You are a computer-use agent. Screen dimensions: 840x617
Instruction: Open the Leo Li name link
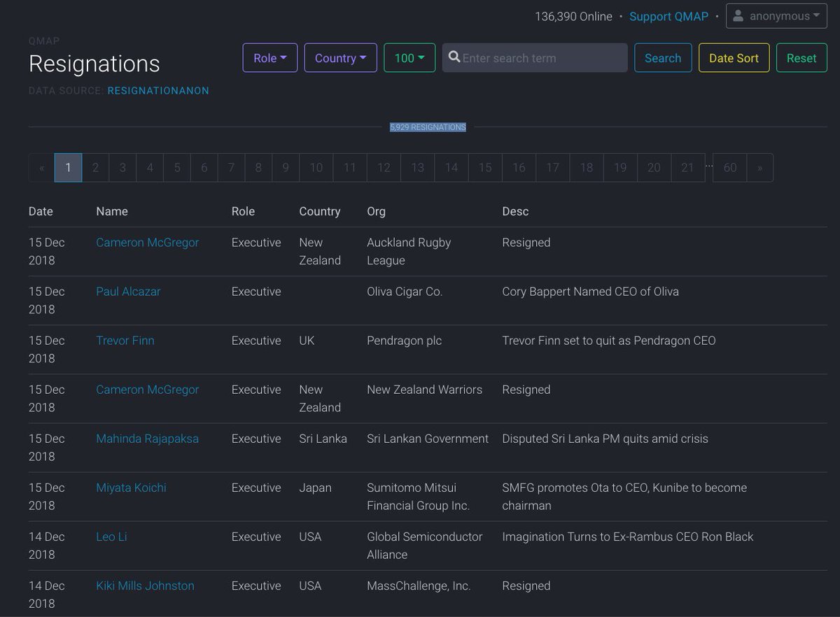click(111, 537)
